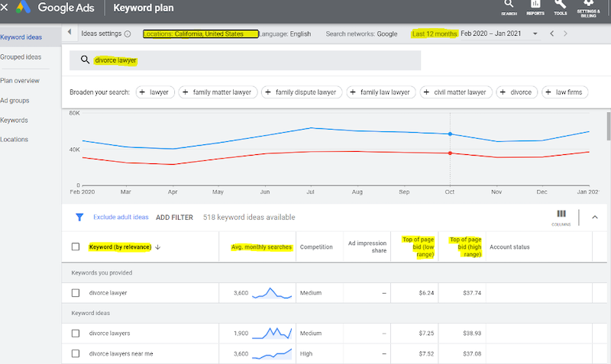Add 'family law lawyer' broaden suggestion

[380, 92]
